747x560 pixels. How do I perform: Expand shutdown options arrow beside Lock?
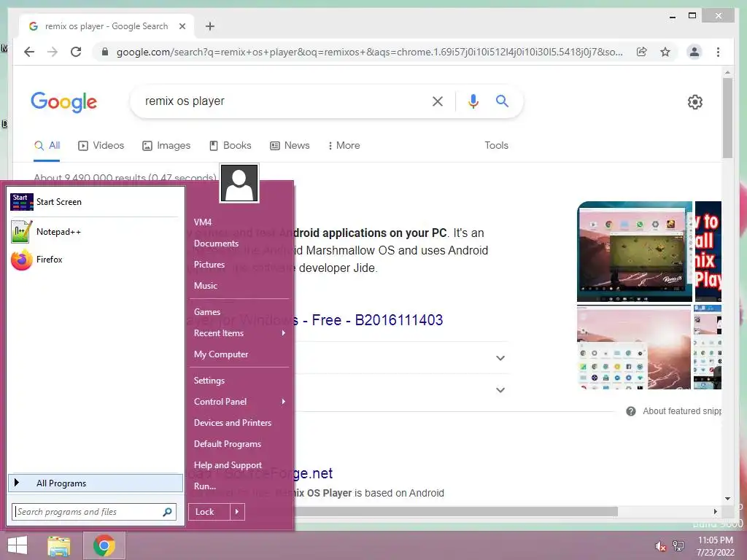pos(237,512)
